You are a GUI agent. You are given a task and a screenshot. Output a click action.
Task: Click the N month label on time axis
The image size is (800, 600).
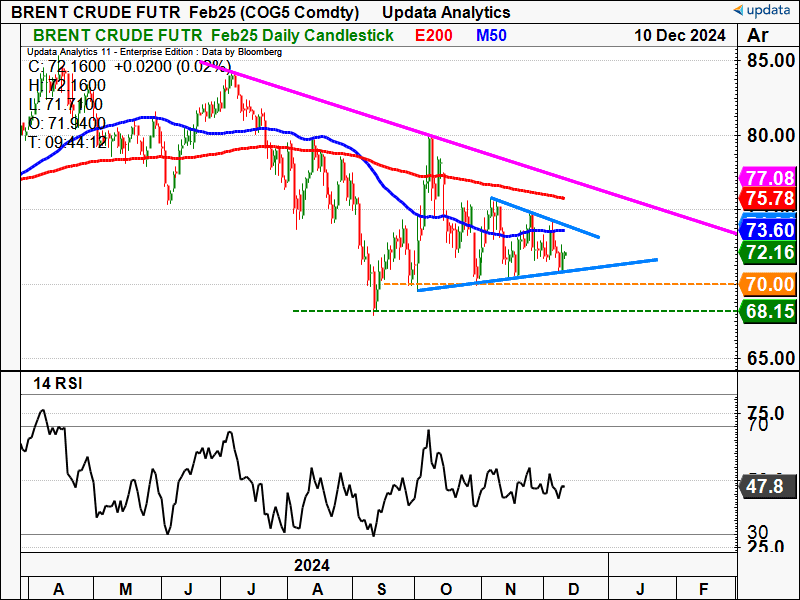[x=510, y=589]
